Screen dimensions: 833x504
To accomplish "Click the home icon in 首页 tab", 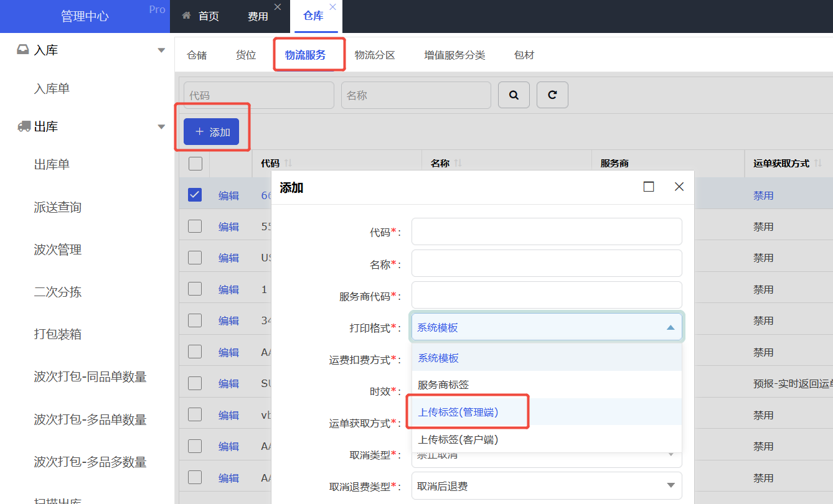I will (x=186, y=16).
